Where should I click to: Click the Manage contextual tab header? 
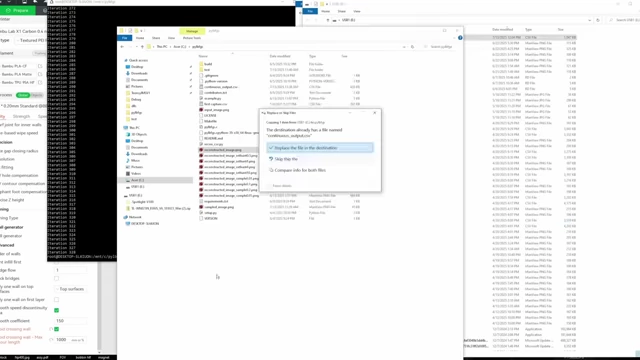192,31
